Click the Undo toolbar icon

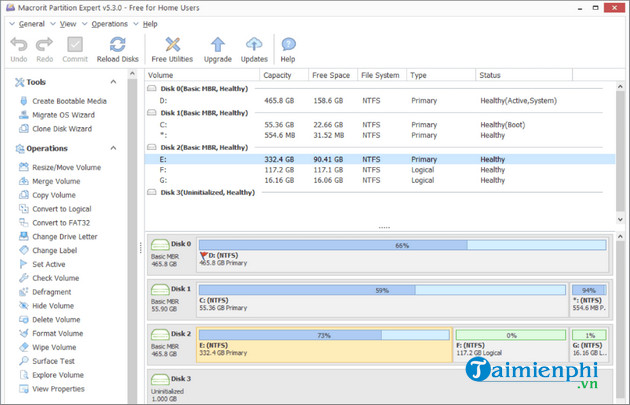(18, 44)
